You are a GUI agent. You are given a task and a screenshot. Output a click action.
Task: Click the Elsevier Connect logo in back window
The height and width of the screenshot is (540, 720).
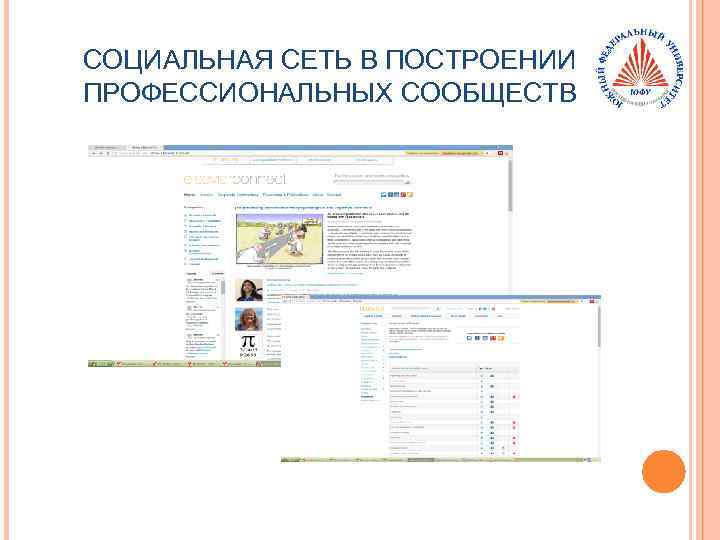(235, 179)
